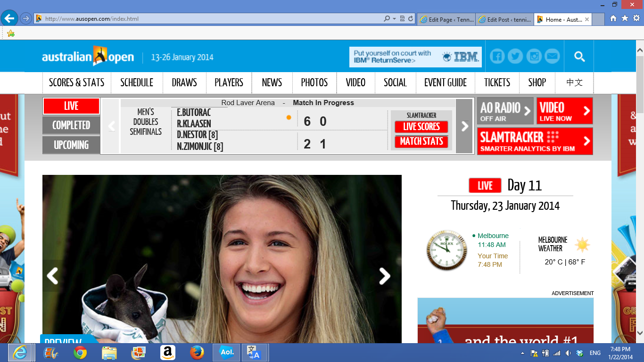Expand the address bar search dropdown arrow
The height and width of the screenshot is (362, 644).
point(394,19)
